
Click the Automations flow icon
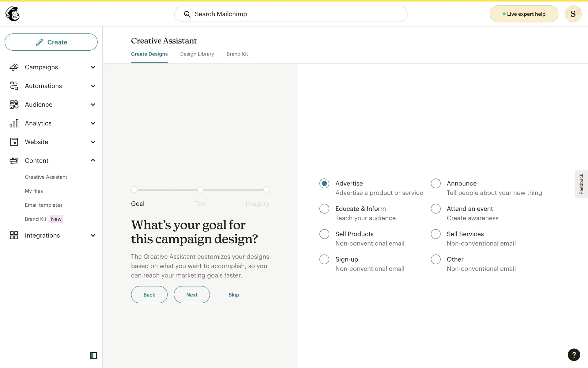pos(14,86)
